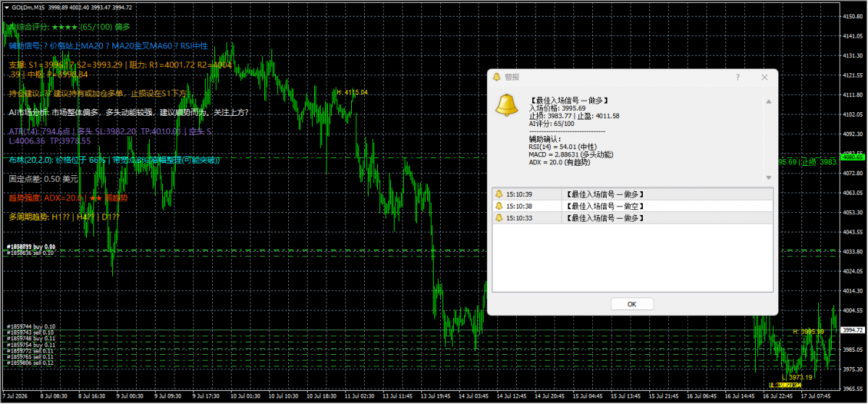This screenshot has width=868, height=404.
Task: Close the 警报 alert dialog with X
Action: 764,77
